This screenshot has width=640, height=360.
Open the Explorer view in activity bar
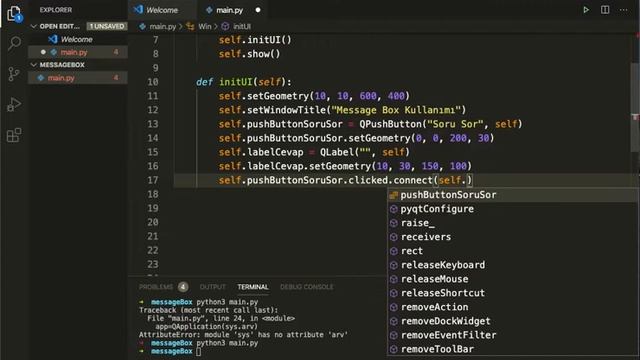tap(14, 13)
